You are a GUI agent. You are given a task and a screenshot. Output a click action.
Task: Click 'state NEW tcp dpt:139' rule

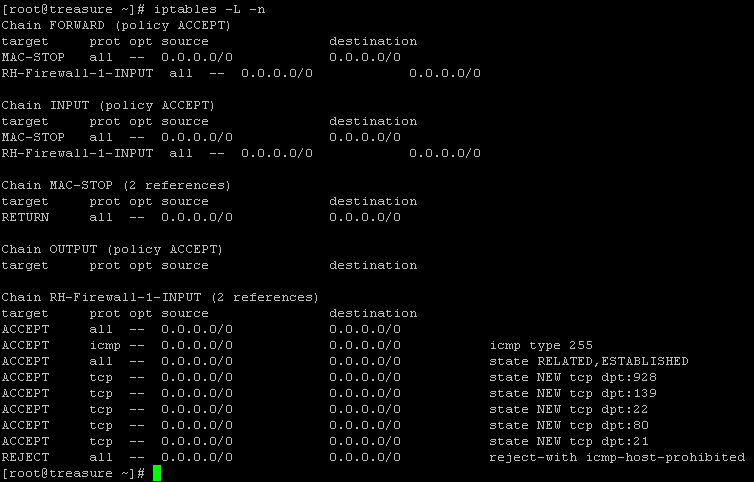[x=573, y=393]
